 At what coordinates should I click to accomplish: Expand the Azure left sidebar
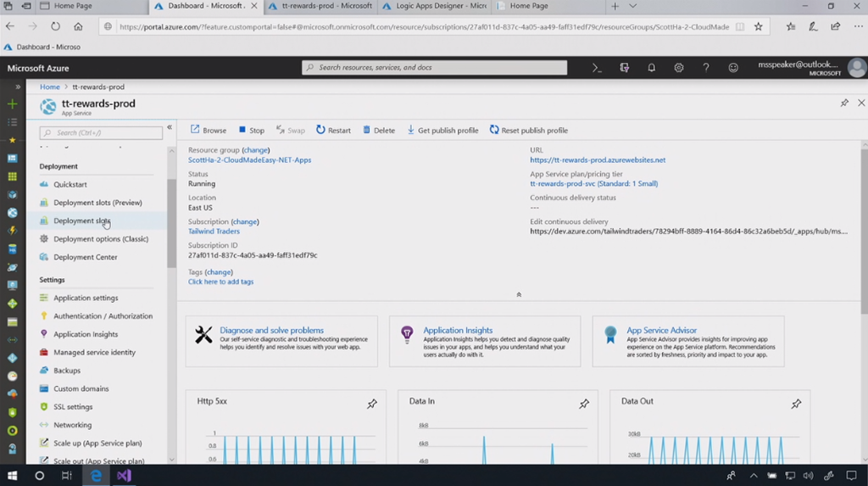tap(17, 87)
